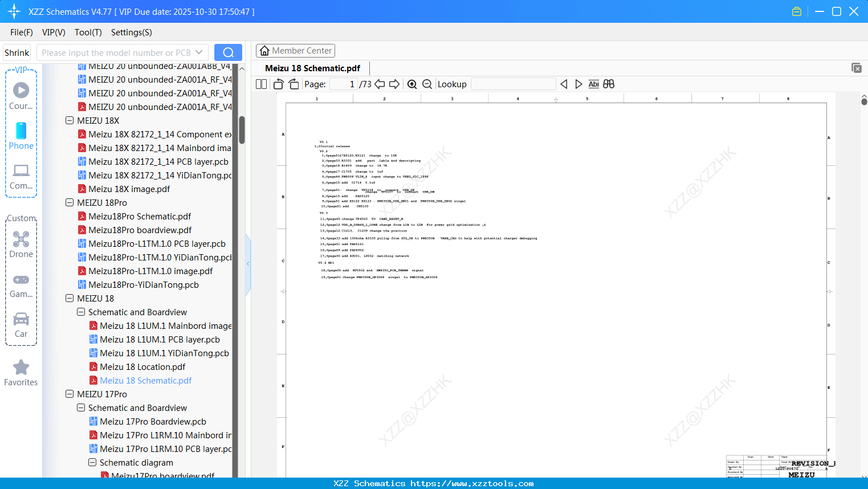
Task: Open Meizu 18 L1UM.1 YiDianTong.pcb
Action: [x=158, y=353]
